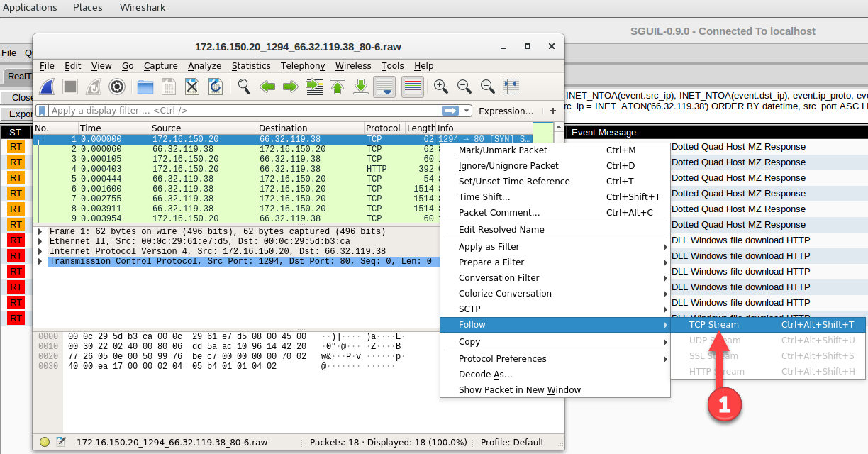Screen dimensions: 868x454
Task: Click the Expression... button
Action: tap(506, 111)
